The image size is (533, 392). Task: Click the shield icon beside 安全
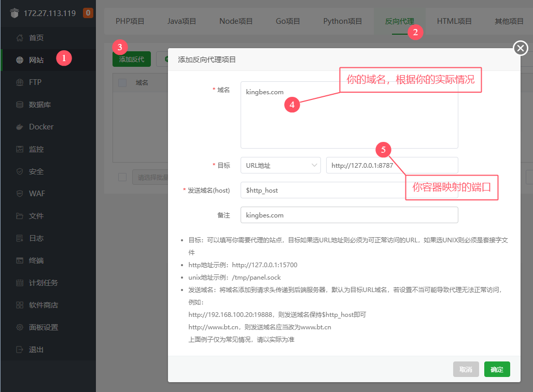[x=20, y=171]
